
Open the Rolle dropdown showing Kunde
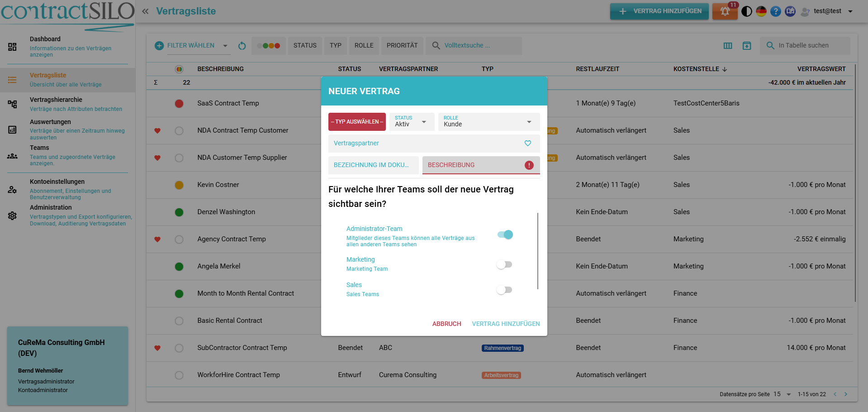[x=489, y=122]
